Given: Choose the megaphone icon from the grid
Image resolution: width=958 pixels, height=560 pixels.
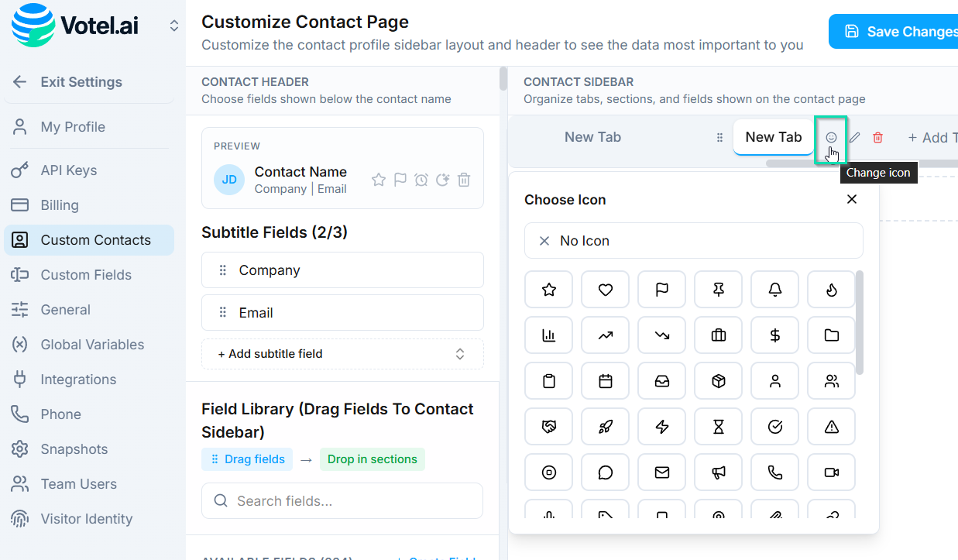Looking at the screenshot, I should click(x=718, y=472).
